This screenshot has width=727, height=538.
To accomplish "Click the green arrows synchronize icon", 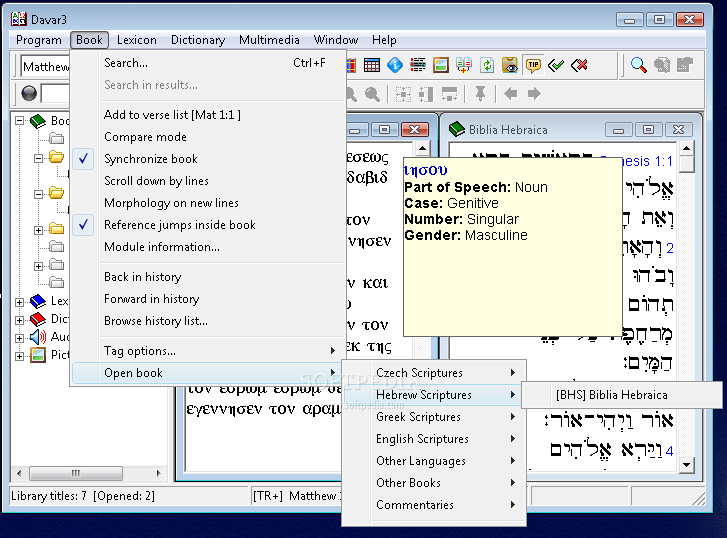I will (487, 65).
